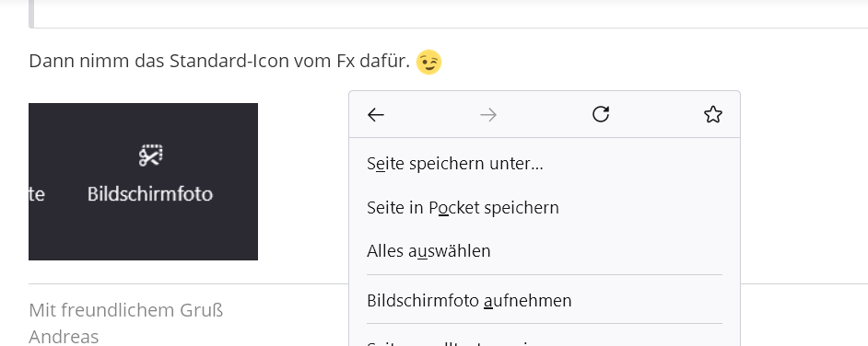Click the reload page icon
Viewport: 868px width, 346px height.
click(601, 114)
